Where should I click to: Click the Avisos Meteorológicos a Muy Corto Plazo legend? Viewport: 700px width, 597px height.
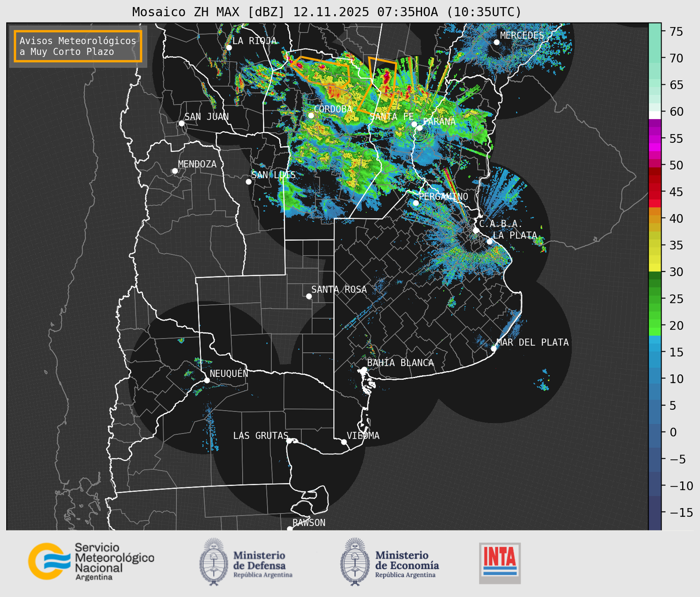[x=78, y=46]
